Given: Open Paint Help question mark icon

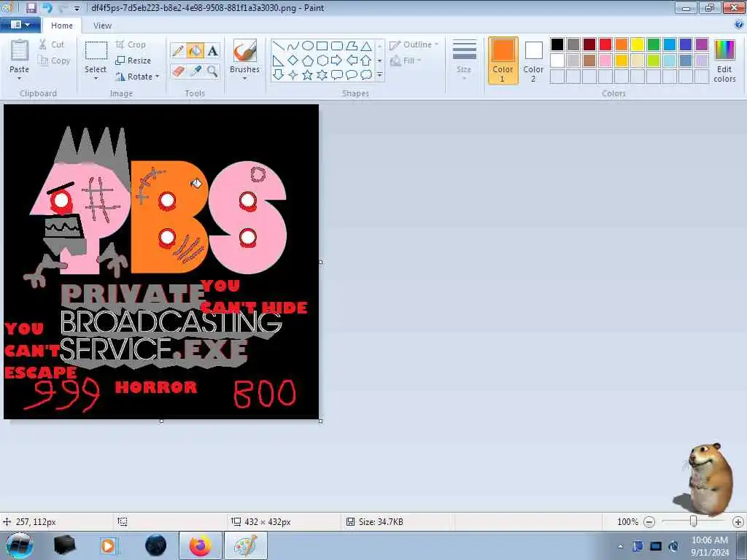Looking at the screenshot, I should pos(739,25).
